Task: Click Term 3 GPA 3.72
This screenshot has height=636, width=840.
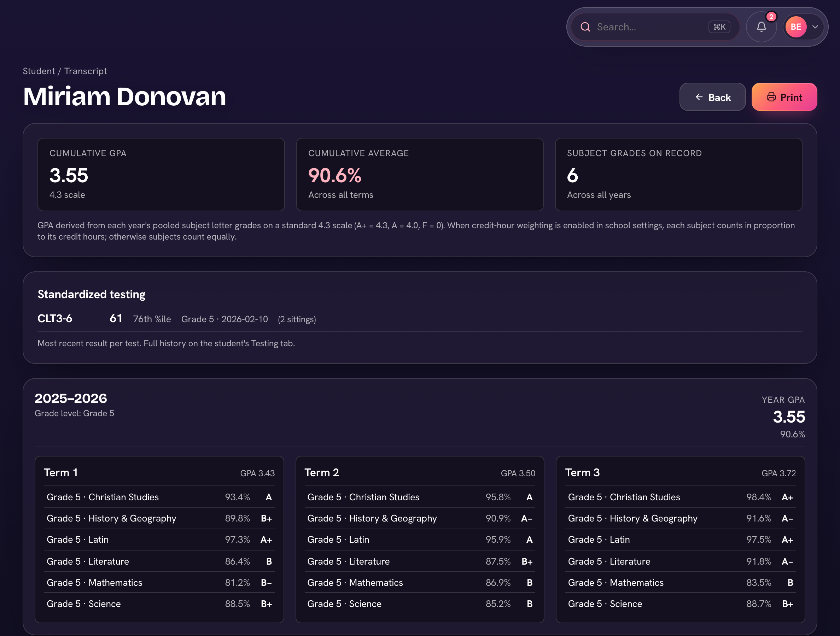Action: point(778,473)
